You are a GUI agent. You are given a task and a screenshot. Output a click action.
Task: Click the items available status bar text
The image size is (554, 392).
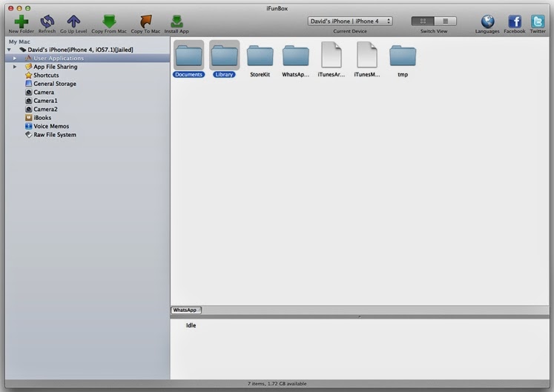[x=277, y=384]
